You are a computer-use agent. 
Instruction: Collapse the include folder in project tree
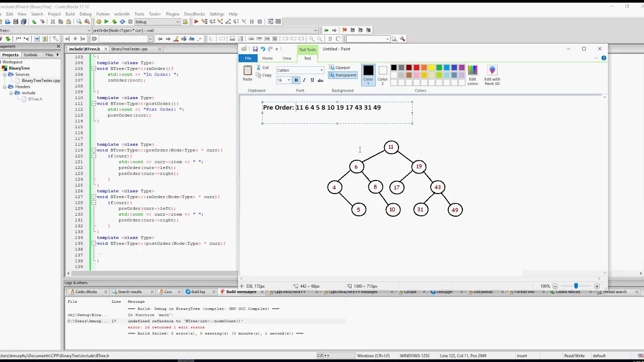[x=12, y=93]
